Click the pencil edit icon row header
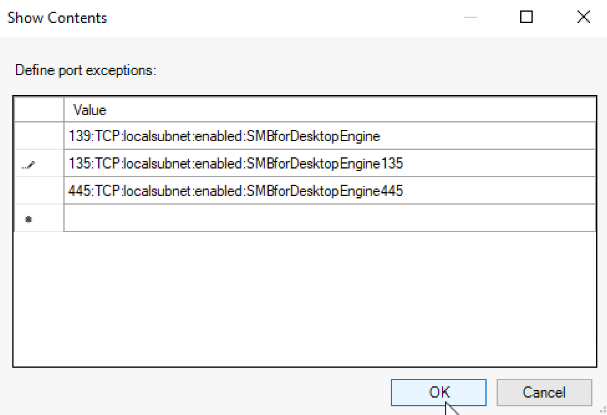This screenshot has height=415, width=607. [39, 163]
